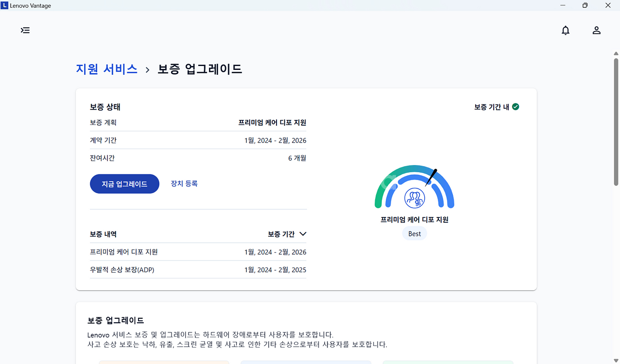Click the Premium Care support icon in gauge

(414, 198)
